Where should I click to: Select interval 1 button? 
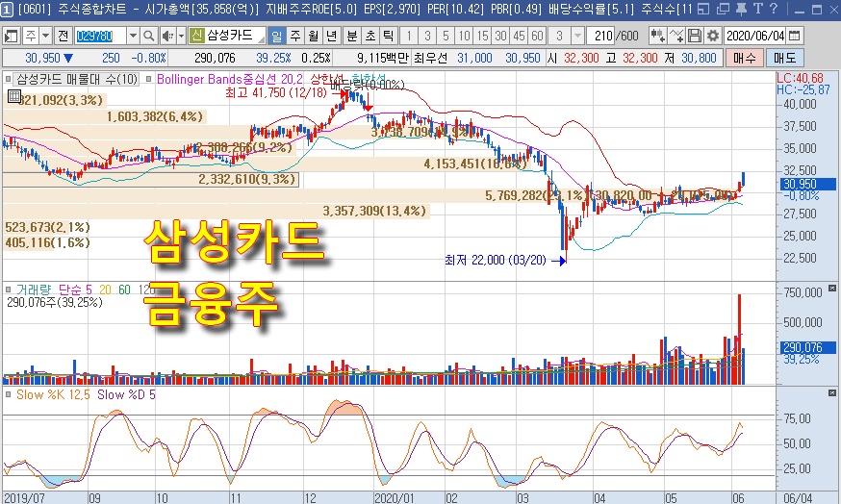(x=409, y=36)
